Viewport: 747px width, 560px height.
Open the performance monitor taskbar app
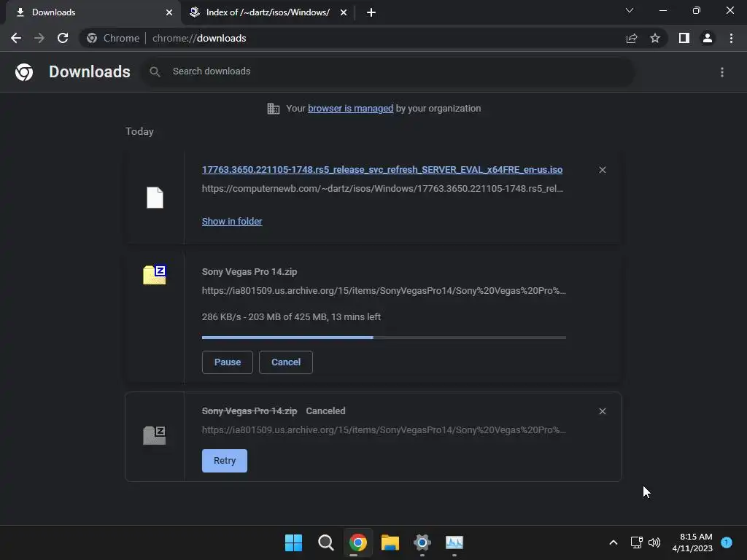[454, 542]
